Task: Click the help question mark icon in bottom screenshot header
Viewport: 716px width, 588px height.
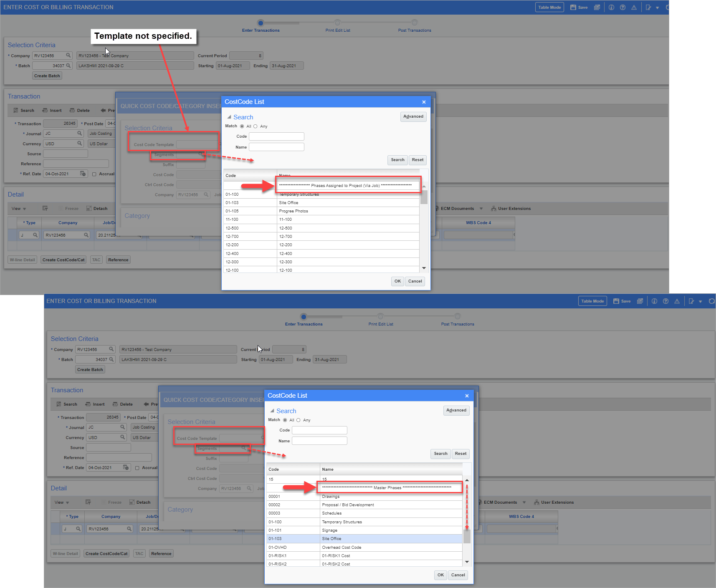Action: (x=665, y=301)
